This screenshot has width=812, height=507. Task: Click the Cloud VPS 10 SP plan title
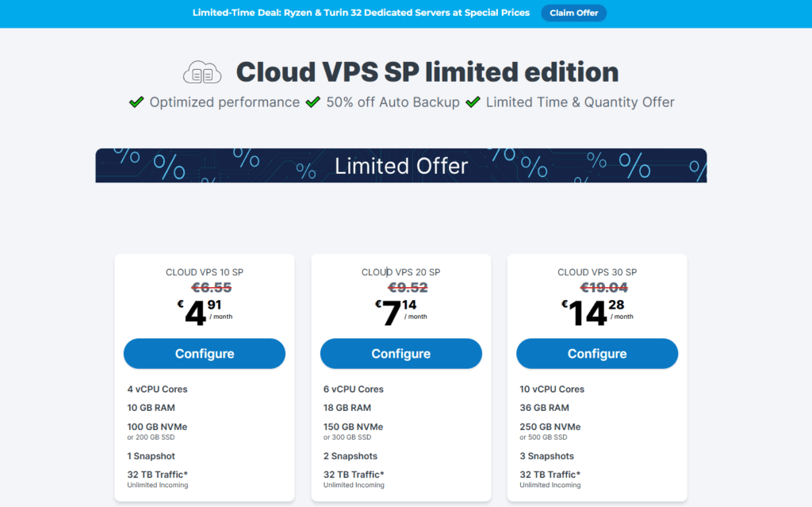[205, 272]
